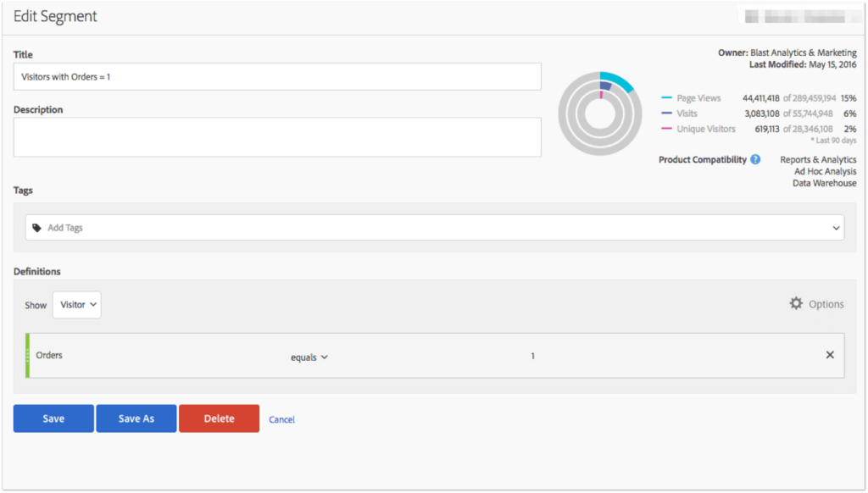This screenshot has height=493, width=868.
Task: Click the tag icon in Add Tags
Action: click(x=37, y=228)
